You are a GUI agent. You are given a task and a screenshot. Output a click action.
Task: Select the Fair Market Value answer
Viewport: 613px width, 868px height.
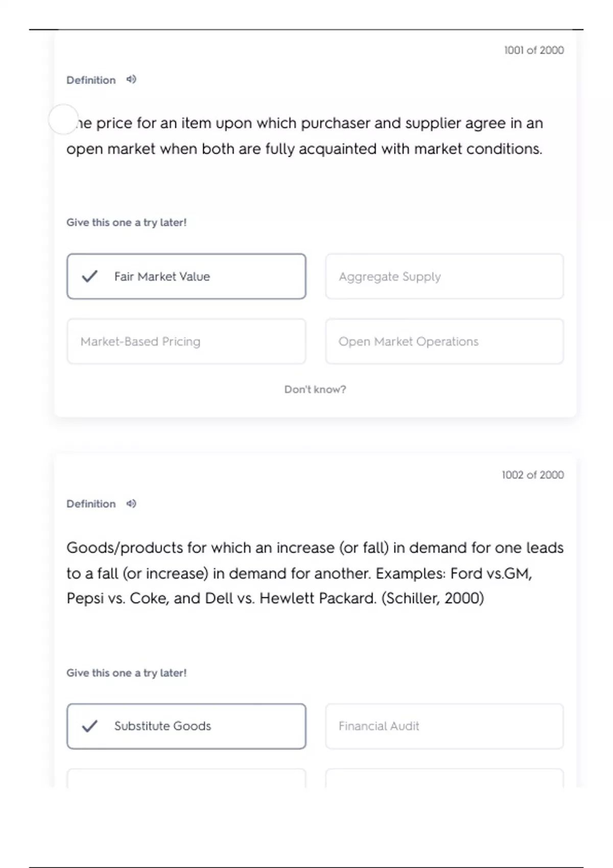(x=186, y=277)
